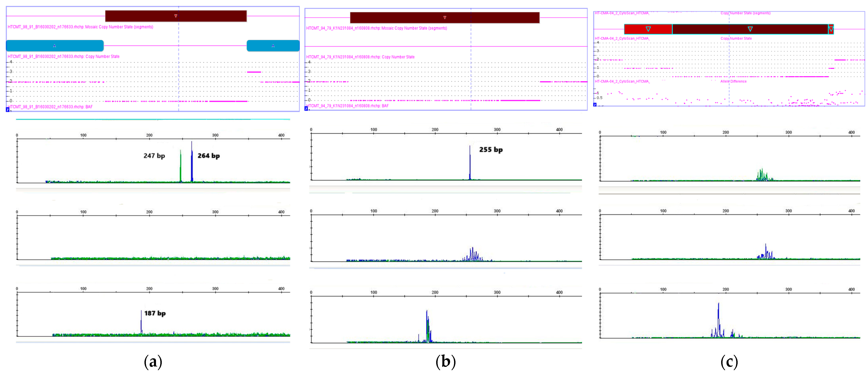Click the HTCMT_98_91 Mosaic Copy Number State label
Screen dimensions: 868x375
80,27
